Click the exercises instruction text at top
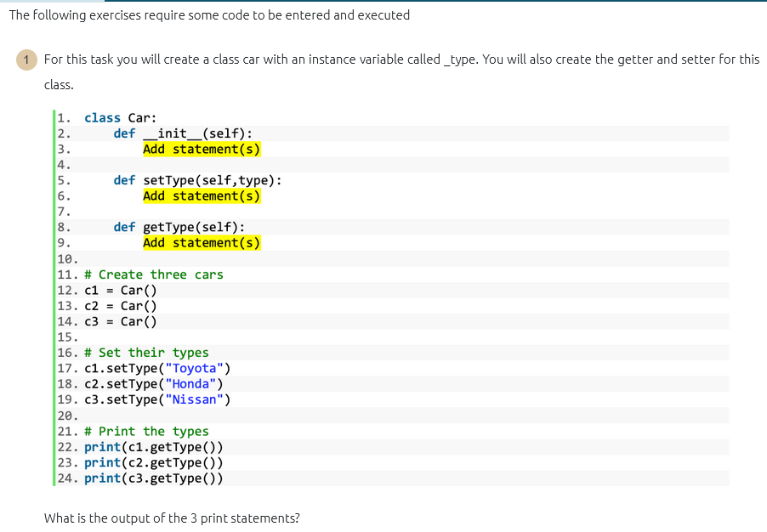 point(207,15)
